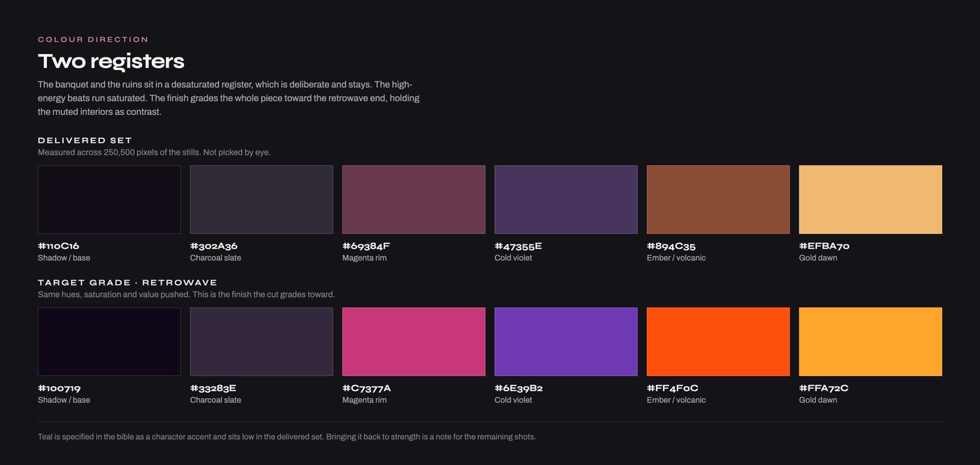Click the TARGET GRADE · RETROWAVE heading

tap(127, 282)
